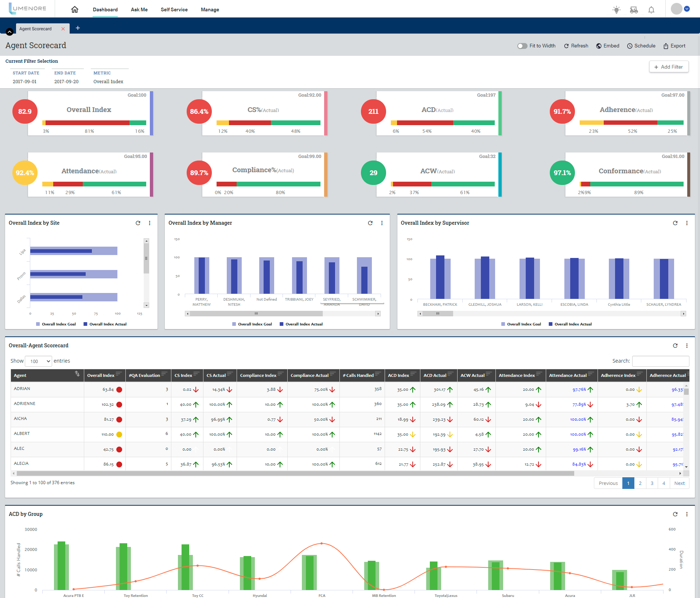Image resolution: width=700 pixels, height=598 pixels.
Task: Click the Home icon in navigation bar
Action: [75, 9]
